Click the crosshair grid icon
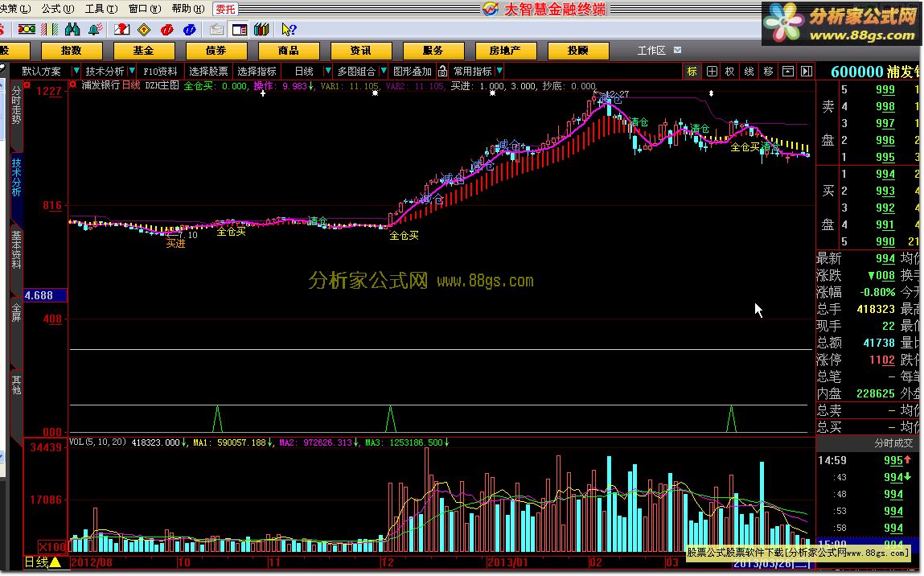Viewport: 924px width, 576px height. pos(712,72)
